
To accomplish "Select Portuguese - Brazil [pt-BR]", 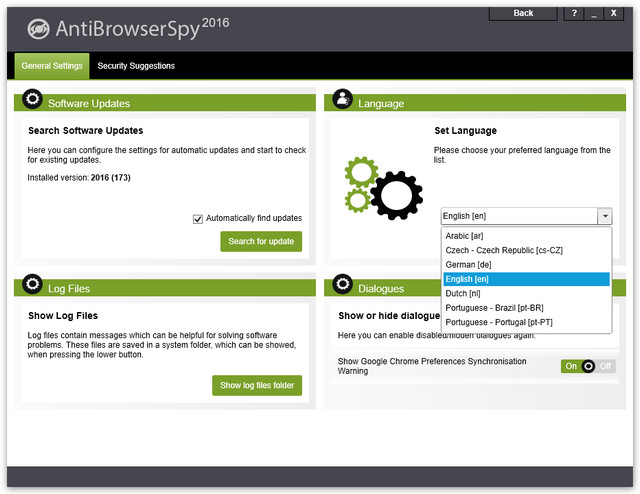I will click(496, 308).
